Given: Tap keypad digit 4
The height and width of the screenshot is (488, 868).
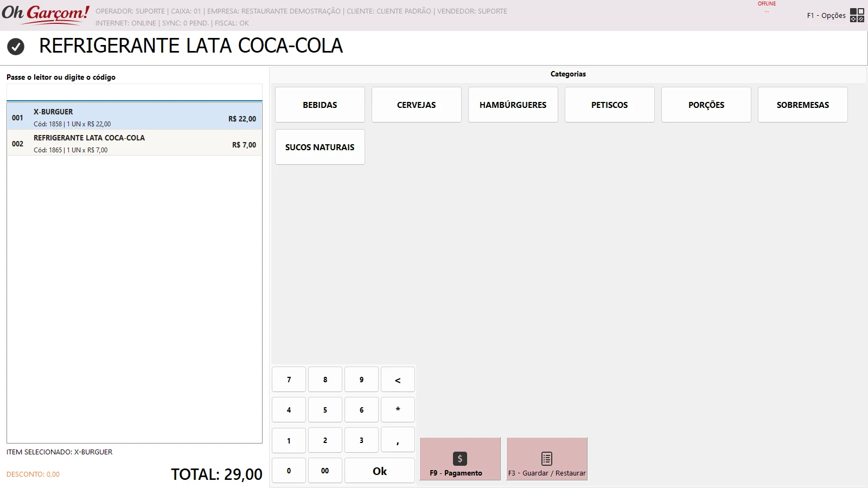Looking at the screenshot, I should click(289, 410).
